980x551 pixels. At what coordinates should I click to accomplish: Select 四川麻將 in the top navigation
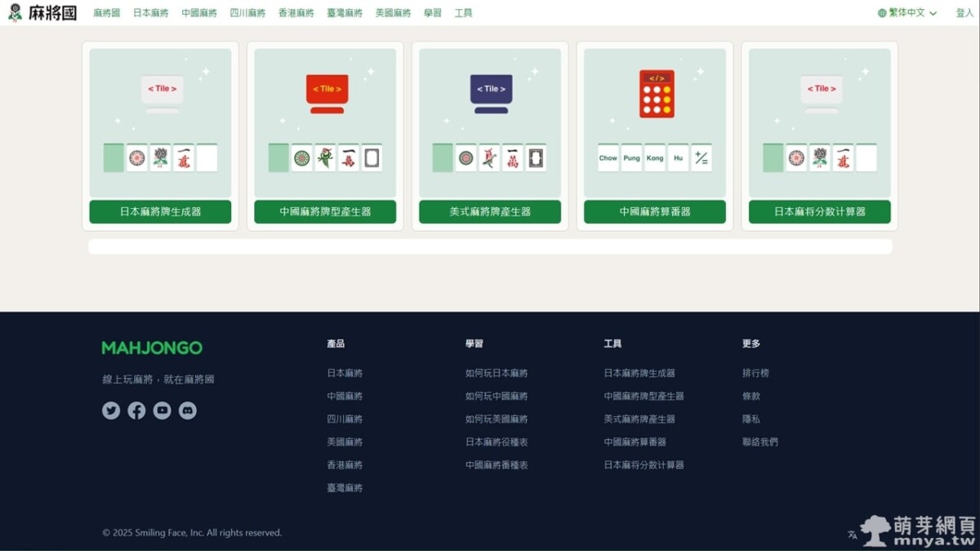click(x=247, y=13)
